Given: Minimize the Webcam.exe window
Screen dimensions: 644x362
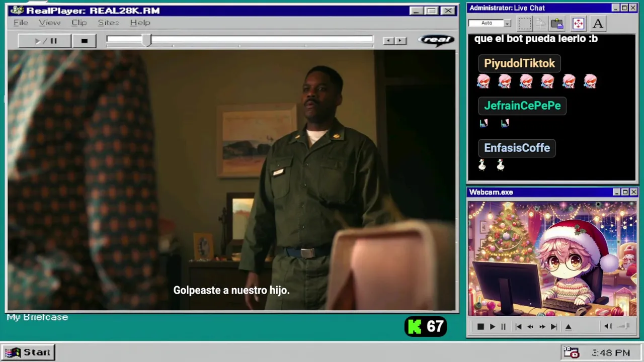Looking at the screenshot, I should [x=617, y=192].
